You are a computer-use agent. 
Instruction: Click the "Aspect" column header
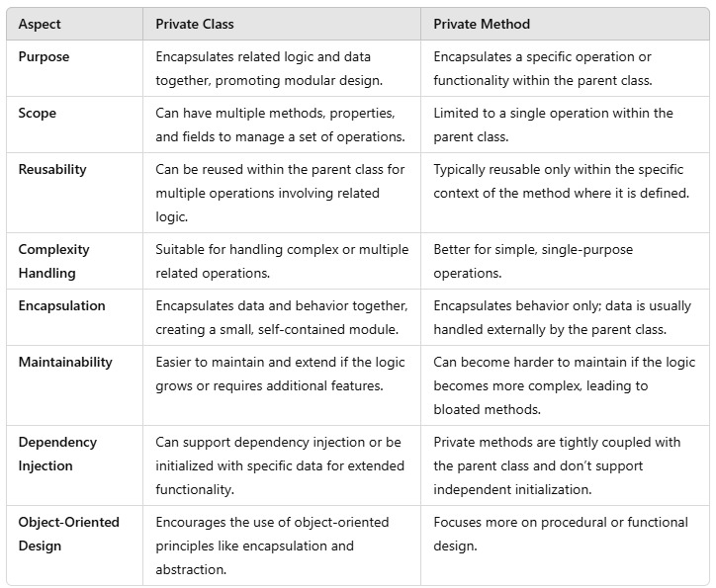click(40, 24)
